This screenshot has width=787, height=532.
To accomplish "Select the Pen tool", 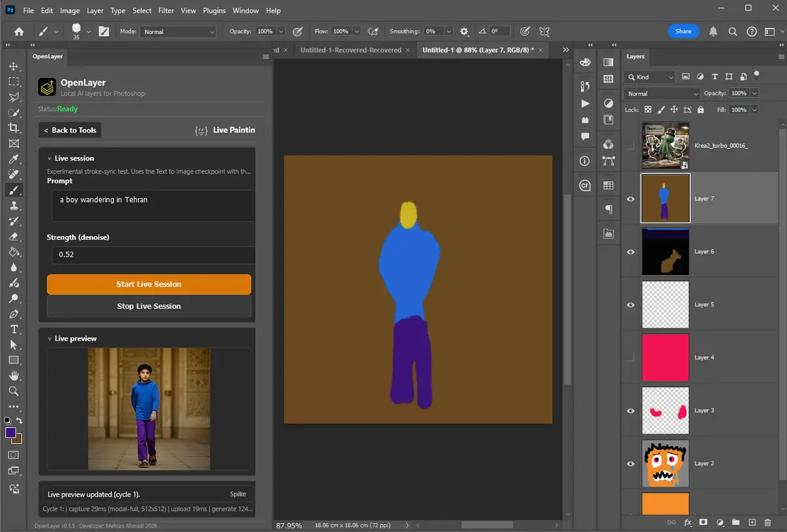I will click(14, 314).
